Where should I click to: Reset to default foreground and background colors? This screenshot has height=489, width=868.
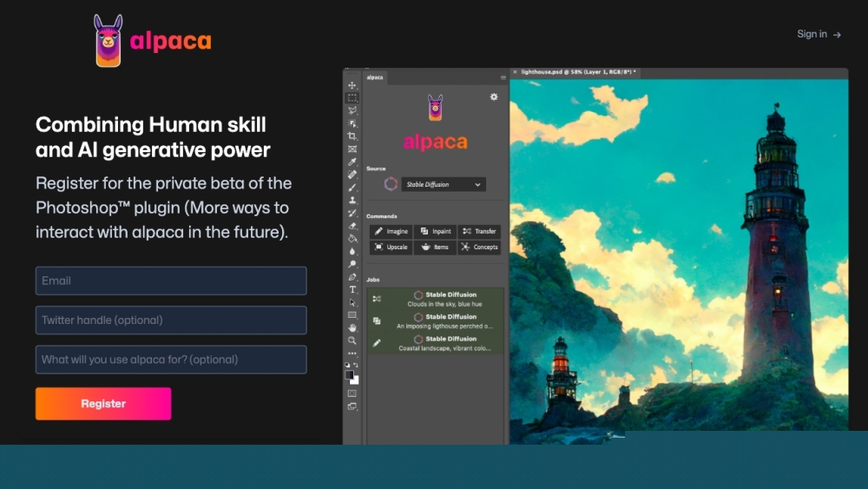tap(348, 365)
